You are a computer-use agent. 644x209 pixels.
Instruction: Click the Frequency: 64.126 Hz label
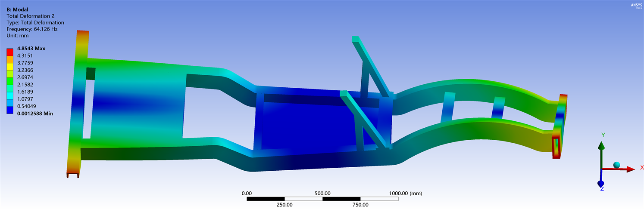32,29
